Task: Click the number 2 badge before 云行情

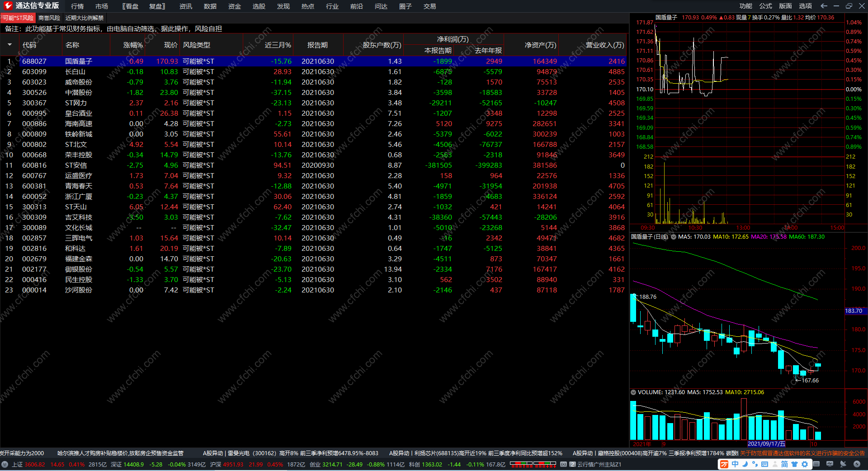Action: 572,464
